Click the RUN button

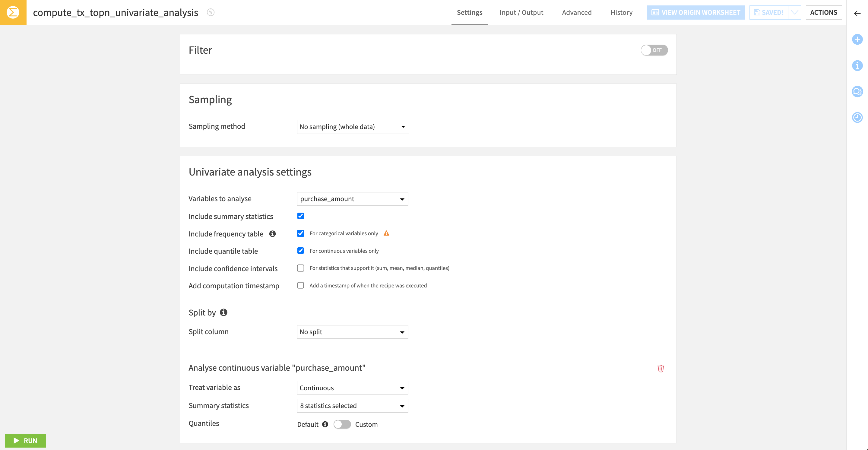25,440
